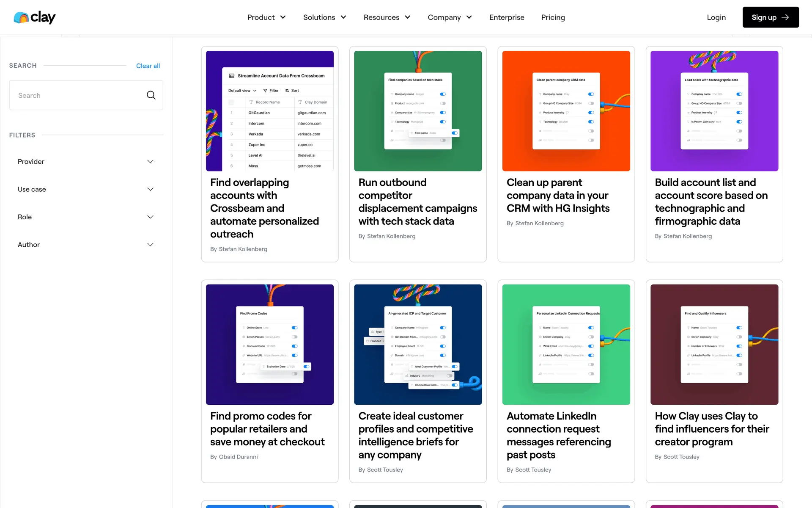Click the table icon beside Streamline Account Data
This screenshot has width=812, height=508.
click(231, 76)
